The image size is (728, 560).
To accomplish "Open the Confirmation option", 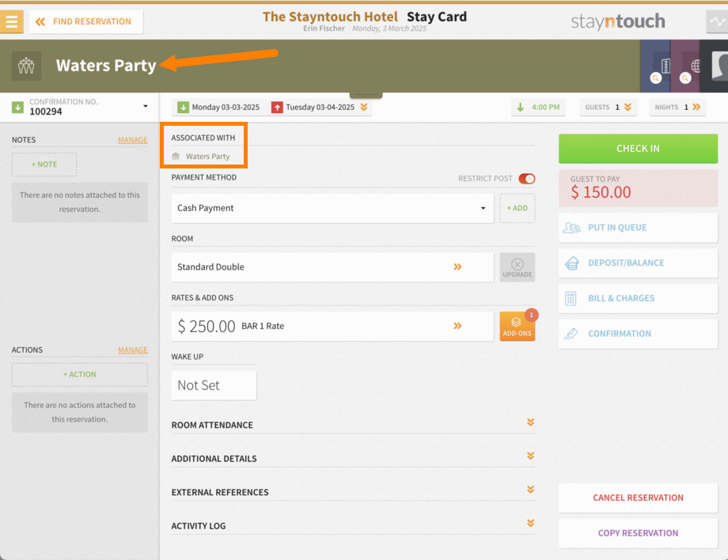I will (638, 334).
